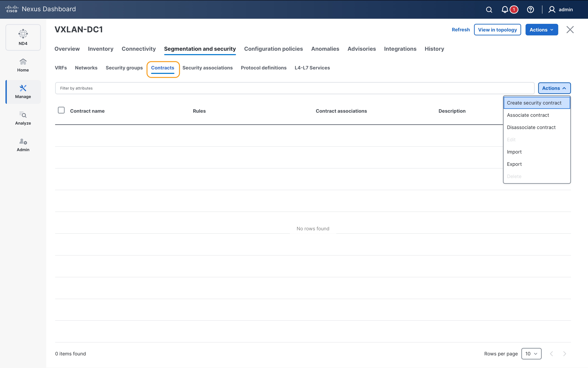Choose Associate contract menu item
This screenshot has width=588, height=368.
pos(537,115)
